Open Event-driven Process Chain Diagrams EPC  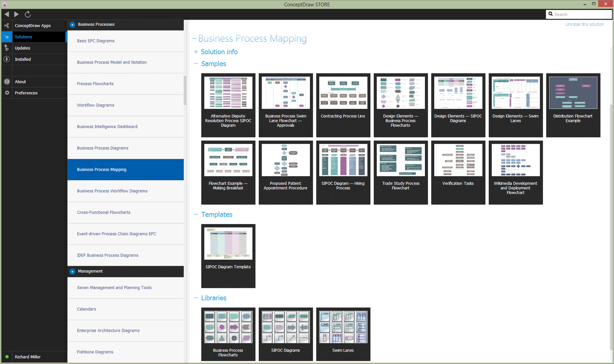[126, 234]
